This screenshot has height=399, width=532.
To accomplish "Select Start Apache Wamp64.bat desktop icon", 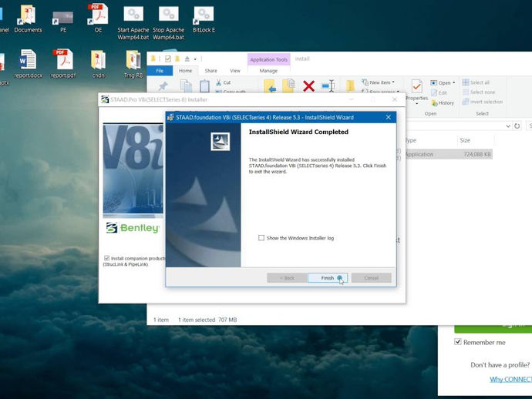I will 133,22.
